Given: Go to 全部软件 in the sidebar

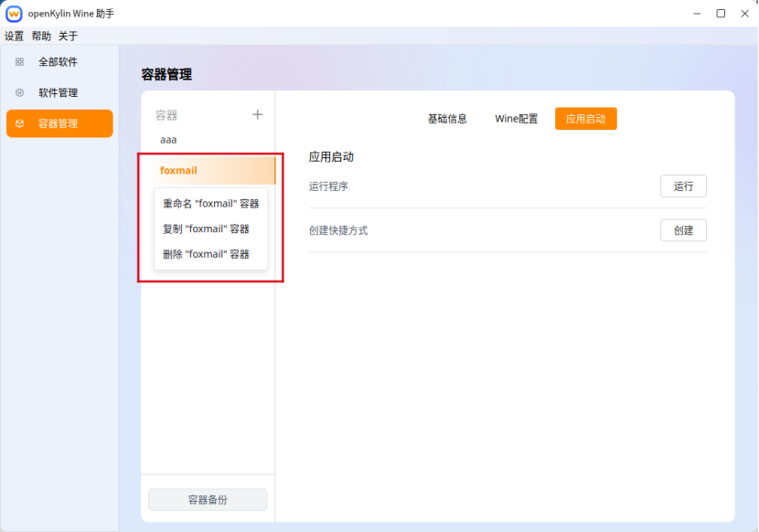Looking at the screenshot, I should click(59, 61).
